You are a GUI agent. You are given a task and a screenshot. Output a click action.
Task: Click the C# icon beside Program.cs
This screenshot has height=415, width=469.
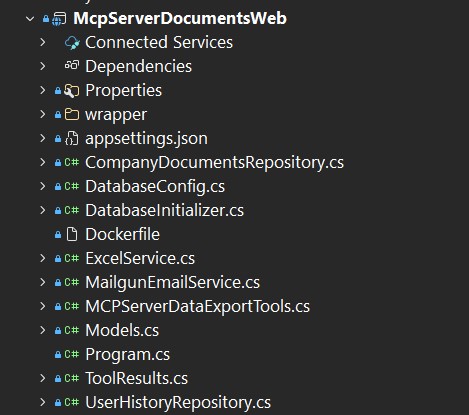pos(72,354)
